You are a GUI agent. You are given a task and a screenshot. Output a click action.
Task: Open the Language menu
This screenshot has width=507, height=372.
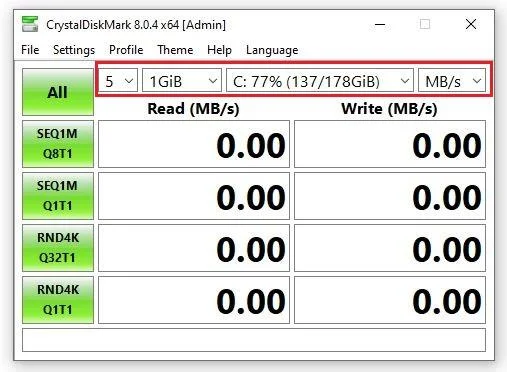[x=272, y=50]
